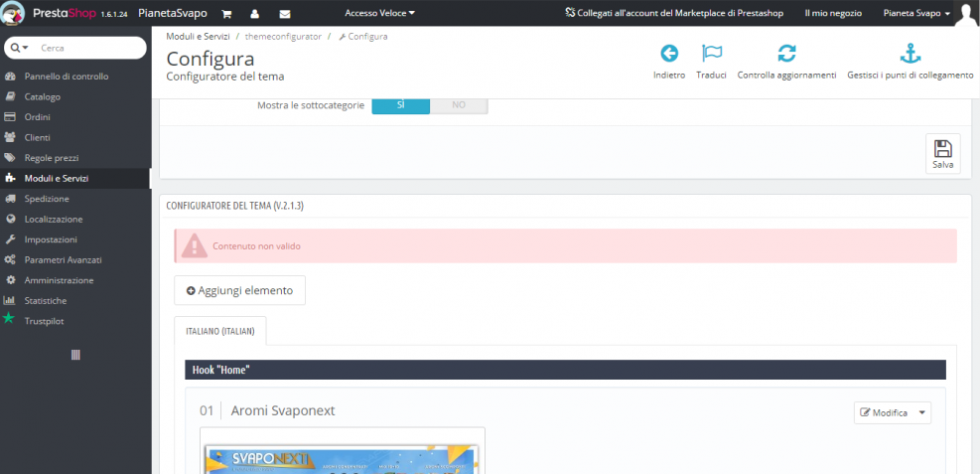Click the Hook "Home" header bar

point(565,371)
